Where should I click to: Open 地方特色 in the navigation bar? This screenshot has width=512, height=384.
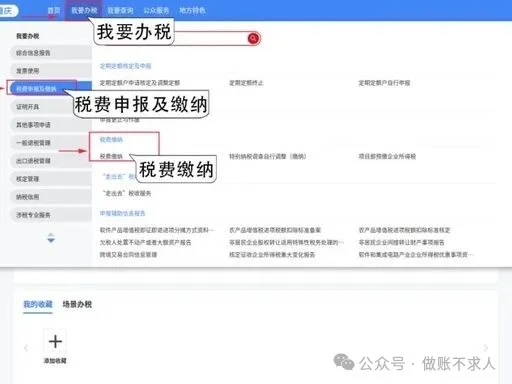[x=192, y=10]
